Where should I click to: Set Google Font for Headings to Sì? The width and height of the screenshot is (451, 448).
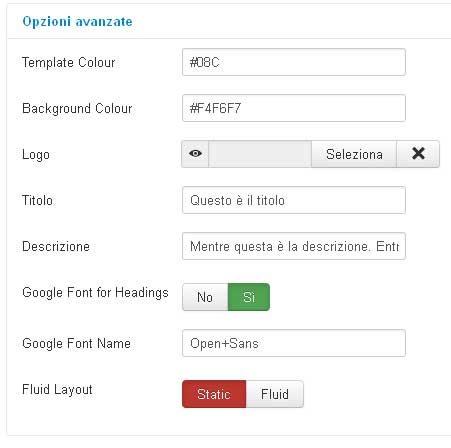249,297
